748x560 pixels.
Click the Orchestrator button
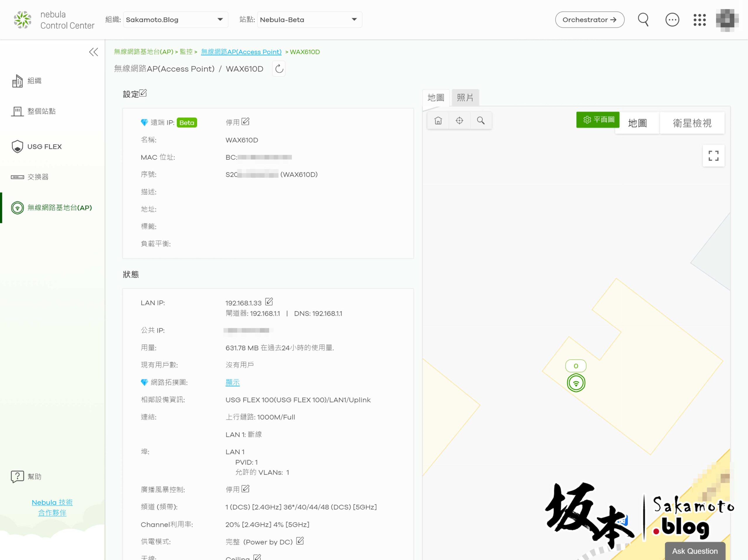[589, 20]
